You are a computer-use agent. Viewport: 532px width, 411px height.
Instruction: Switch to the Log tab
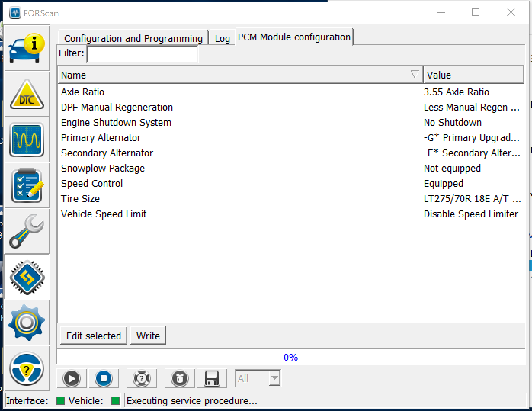tap(222, 39)
